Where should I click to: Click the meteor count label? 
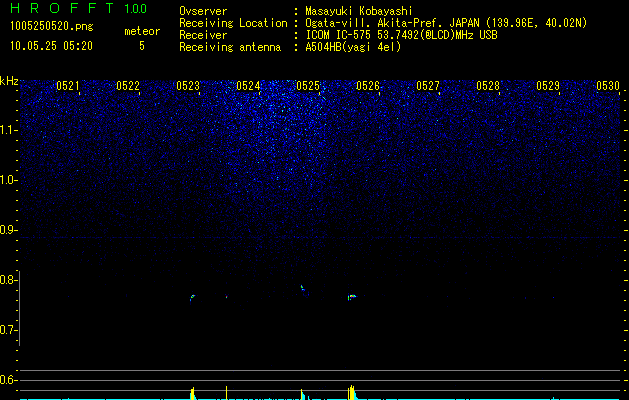coord(142,31)
